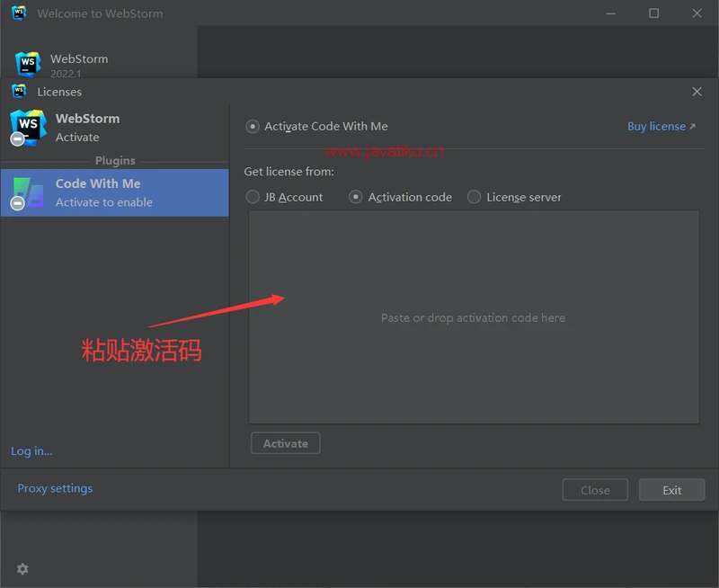
Task: Open the Buy license link
Action: [x=661, y=127]
